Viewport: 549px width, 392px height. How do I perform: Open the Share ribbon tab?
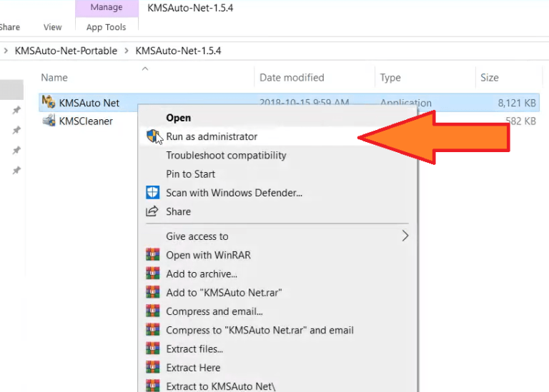[x=9, y=27]
